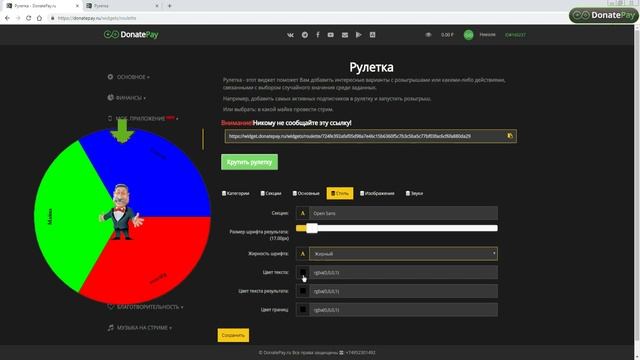This screenshot has width=640, height=360.
Task: Click the font 'A' icon beside Open Sans
Action: (x=302, y=213)
